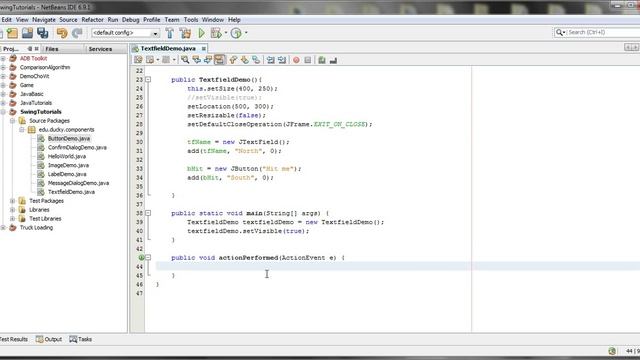The height and width of the screenshot is (360, 640).
Task: Open the Debug Main Project dropdown arrow
Action: click(x=225, y=33)
